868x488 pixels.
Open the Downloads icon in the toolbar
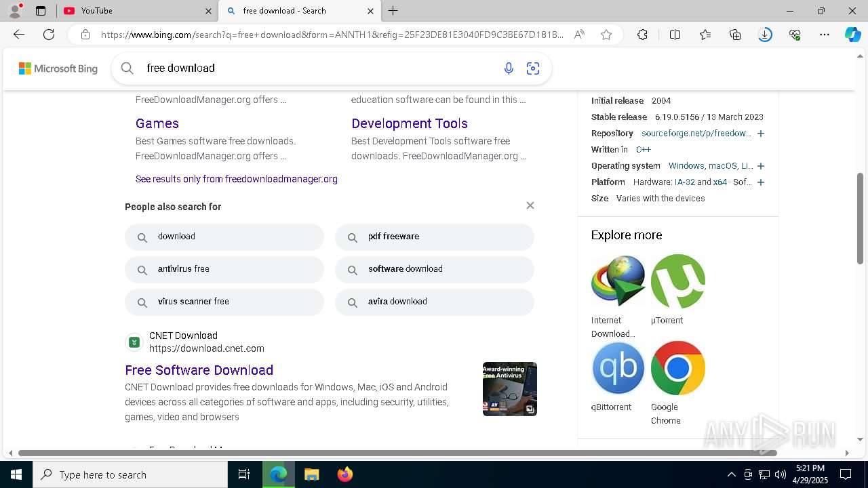coord(765,35)
